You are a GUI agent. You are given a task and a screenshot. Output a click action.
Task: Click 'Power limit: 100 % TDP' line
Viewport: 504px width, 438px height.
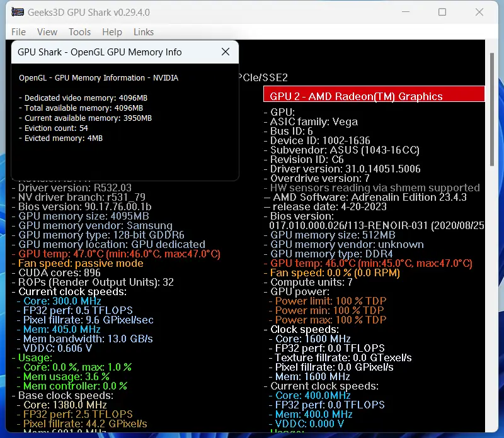tap(328, 301)
